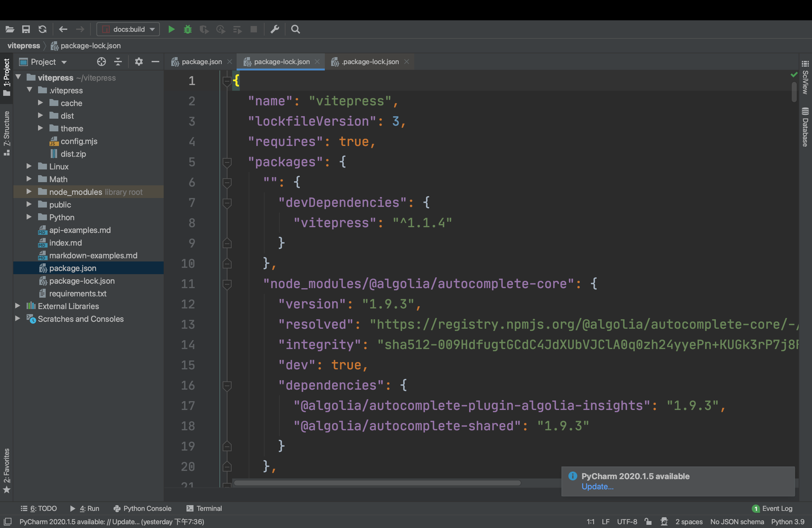812x528 pixels.
Task: Toggle tool window buttons icon at bottom-left corner
Action: pos(8,521)
